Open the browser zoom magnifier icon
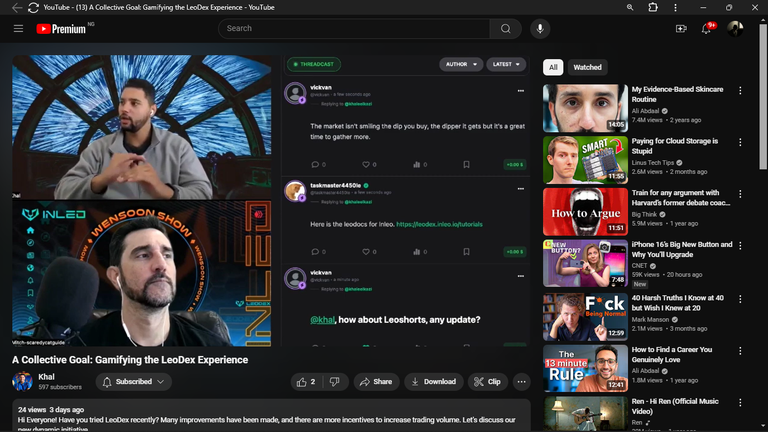768x432 pixels. click(x=630, y=7)
